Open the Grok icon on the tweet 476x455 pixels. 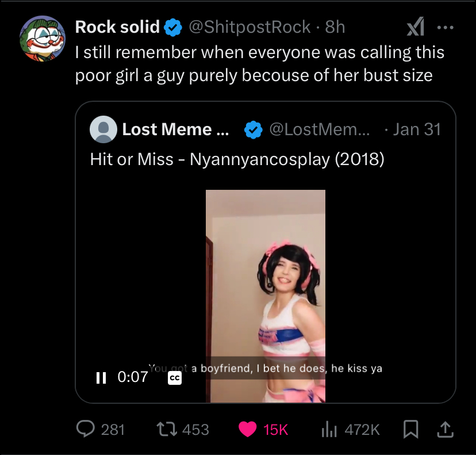pos(415,26)
